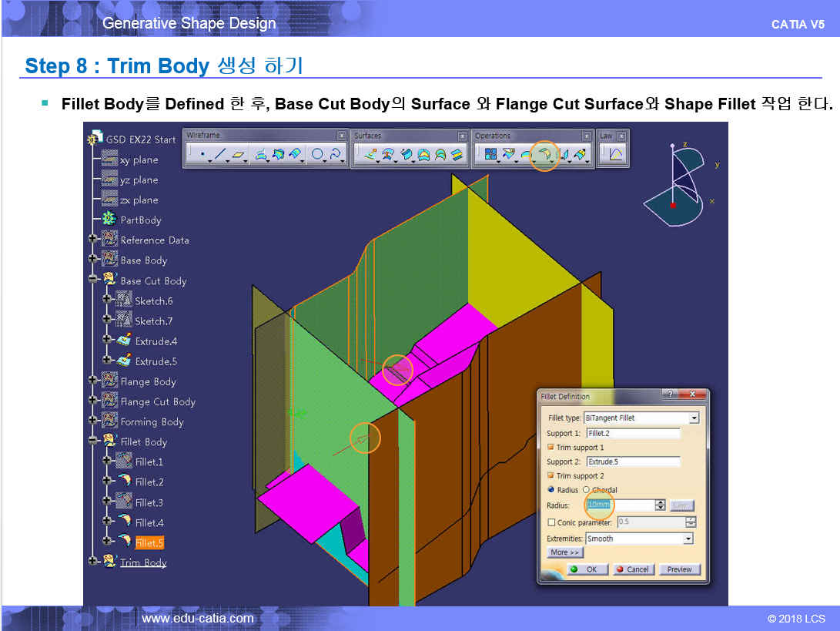Viewport: 840px width, 631px height.
Task: Click the Support 2 field
Action: click(x=633, y=462)
